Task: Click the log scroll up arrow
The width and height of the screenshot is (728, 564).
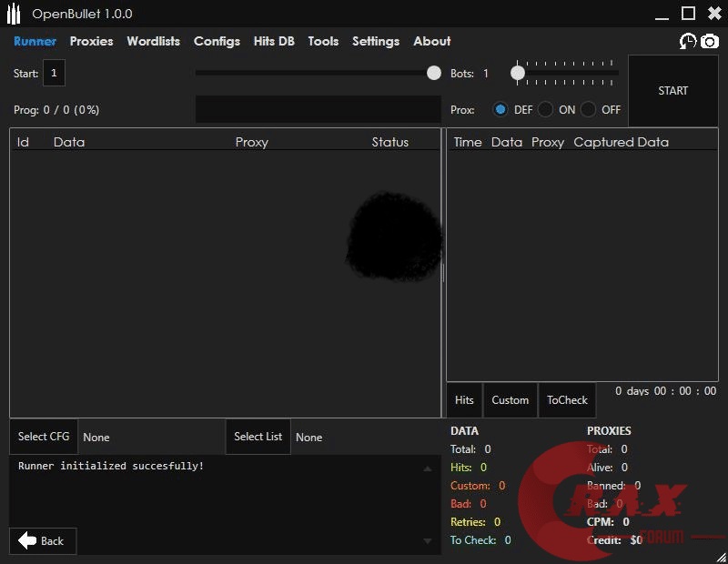Action: (428, 469)
